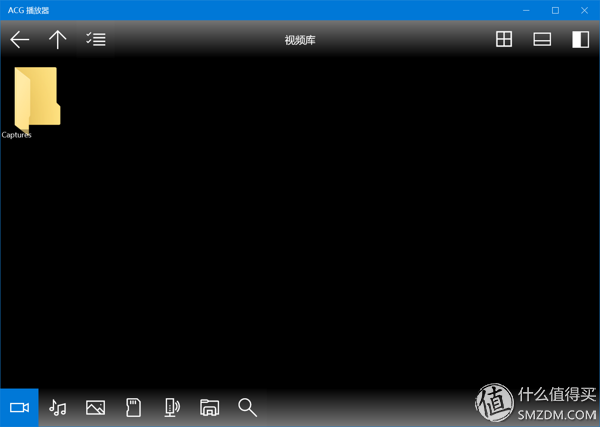
Task: Click the Captures folder name
Action: tap(16, 135)
